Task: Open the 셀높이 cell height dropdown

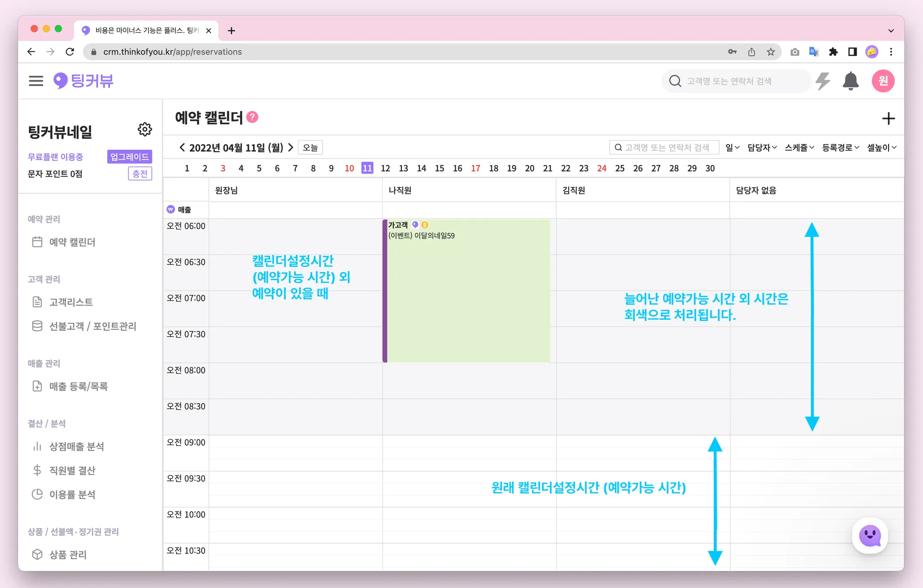Action: click(882, 147)
